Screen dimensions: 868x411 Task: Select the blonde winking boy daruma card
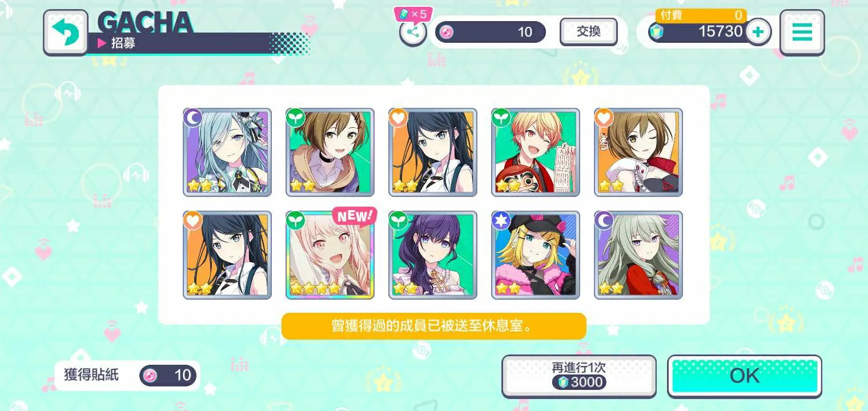pyautogui.click(x=536, y=152)
